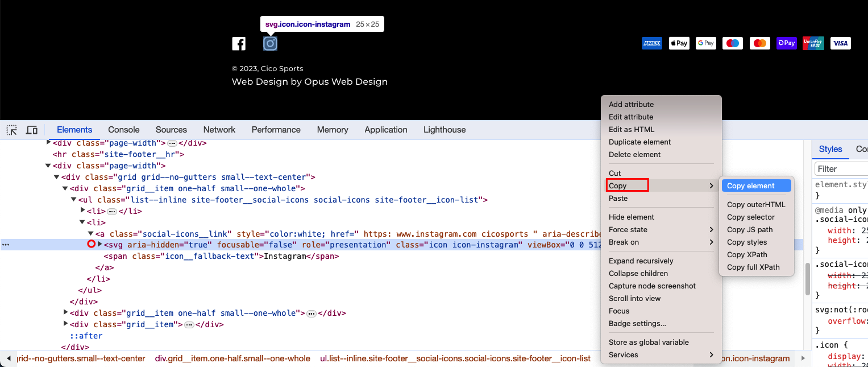Viewport: 868px width, 367px height.
Task: Click the Facebook icon in footer
Action: point(239,44)
